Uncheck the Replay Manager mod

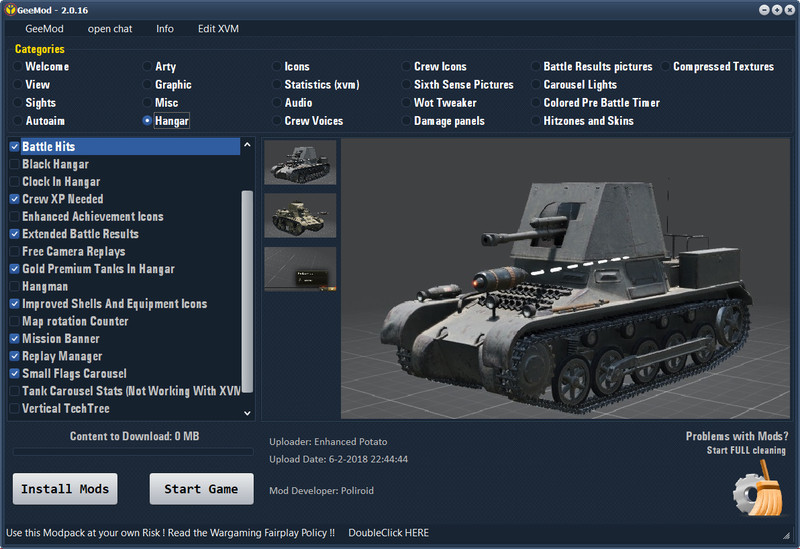[15, 356]
